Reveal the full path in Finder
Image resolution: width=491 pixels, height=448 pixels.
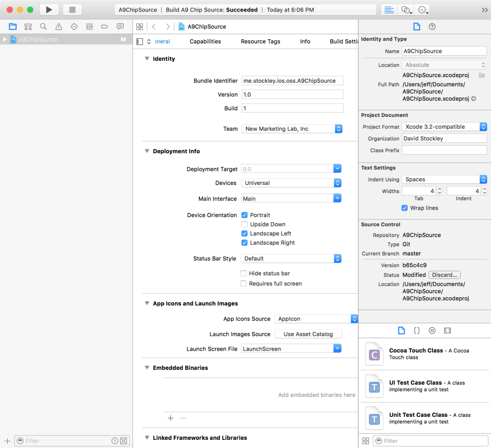474,99
